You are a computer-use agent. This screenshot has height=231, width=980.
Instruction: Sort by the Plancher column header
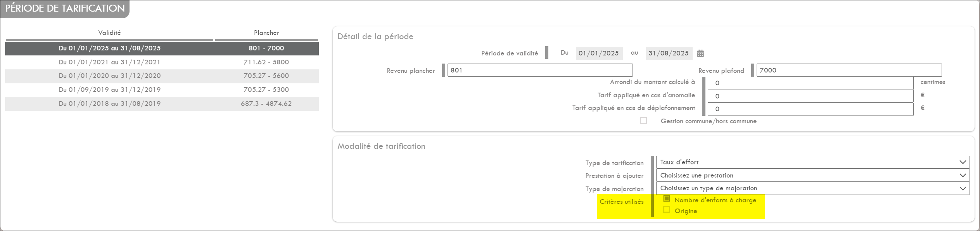pyautogui.click(x=266, y=33)
